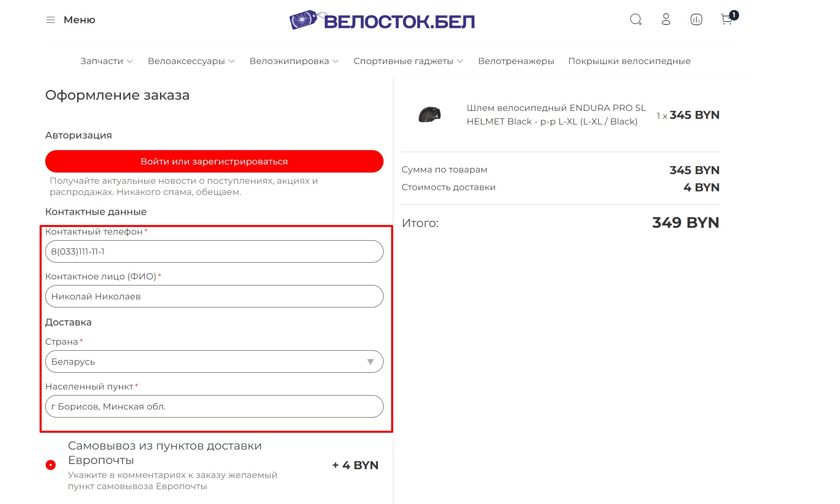Open the product comparison chart icon

click(696, 19)
